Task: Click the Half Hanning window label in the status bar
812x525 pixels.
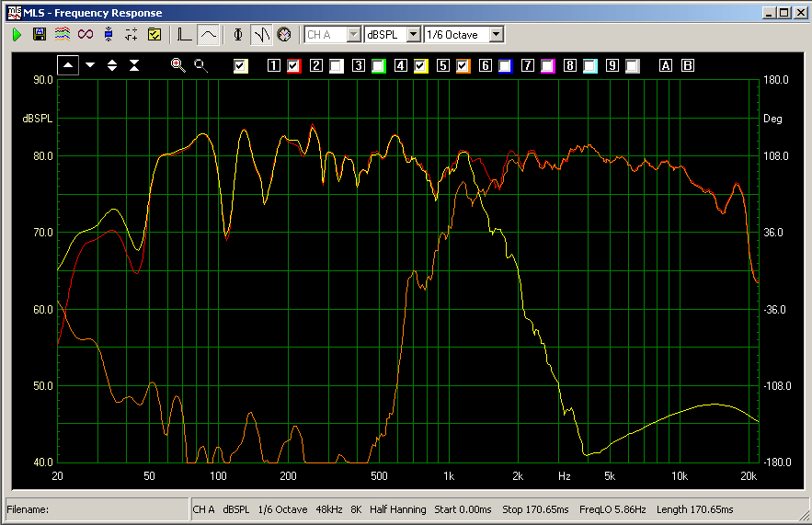Action: click(x=397, y=509)
